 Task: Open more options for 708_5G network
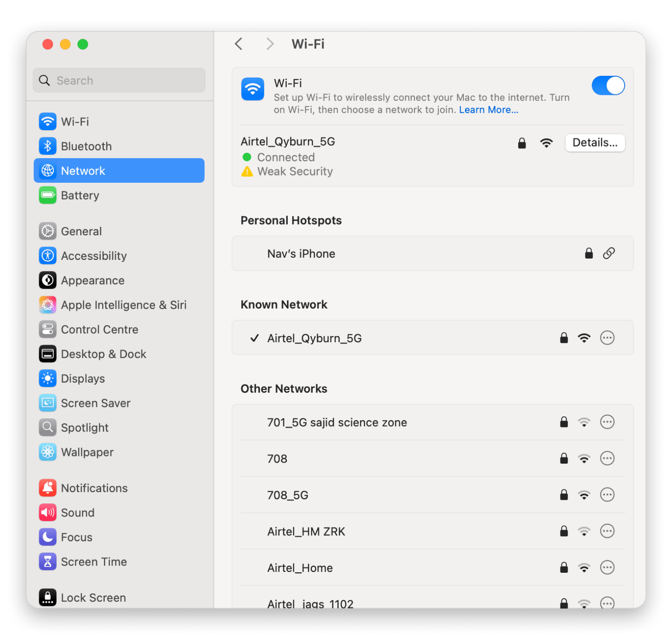pos(607,495)
